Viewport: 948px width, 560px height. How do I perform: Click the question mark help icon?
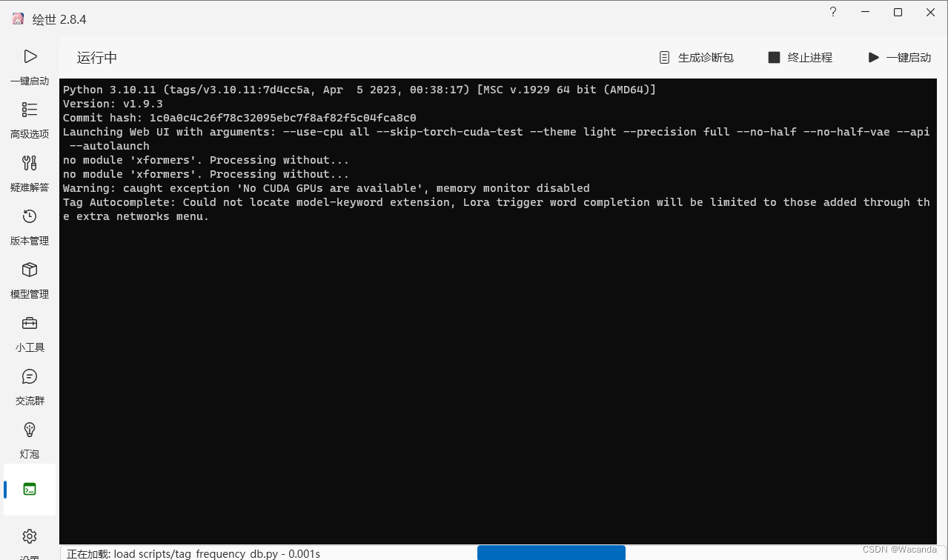coord(833,13)
